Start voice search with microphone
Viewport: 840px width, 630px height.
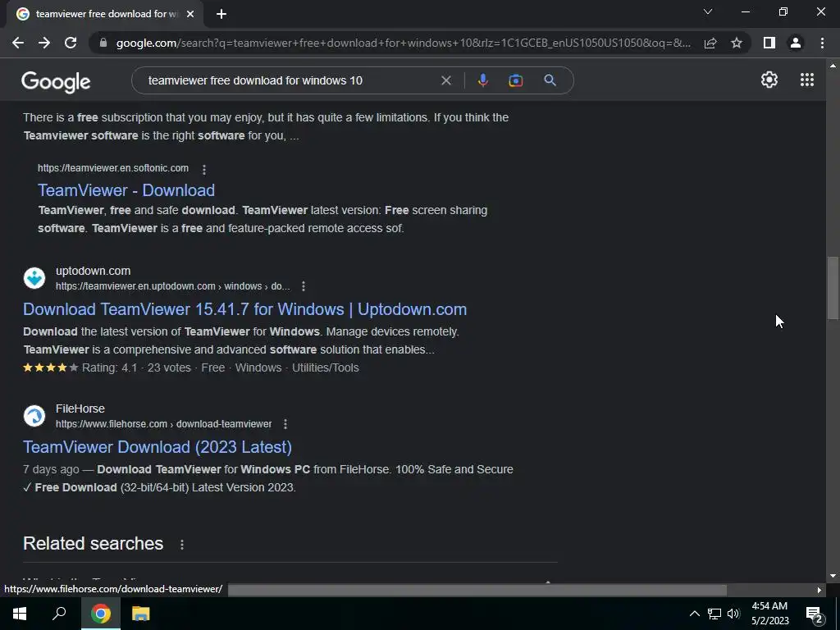pos(482,80)
